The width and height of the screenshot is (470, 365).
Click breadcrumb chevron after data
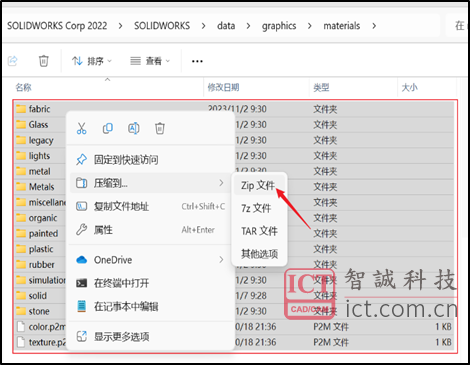pyautogui.click(x=248, y=26)
